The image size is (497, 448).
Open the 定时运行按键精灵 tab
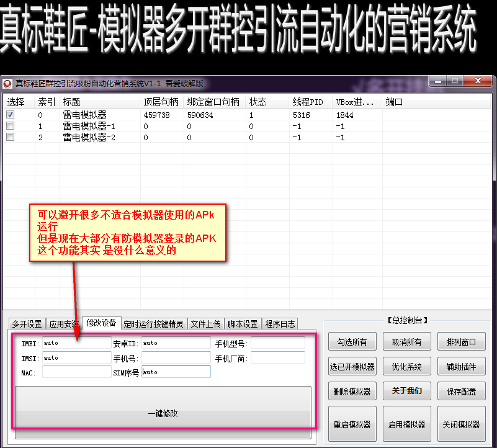[153, 324]
